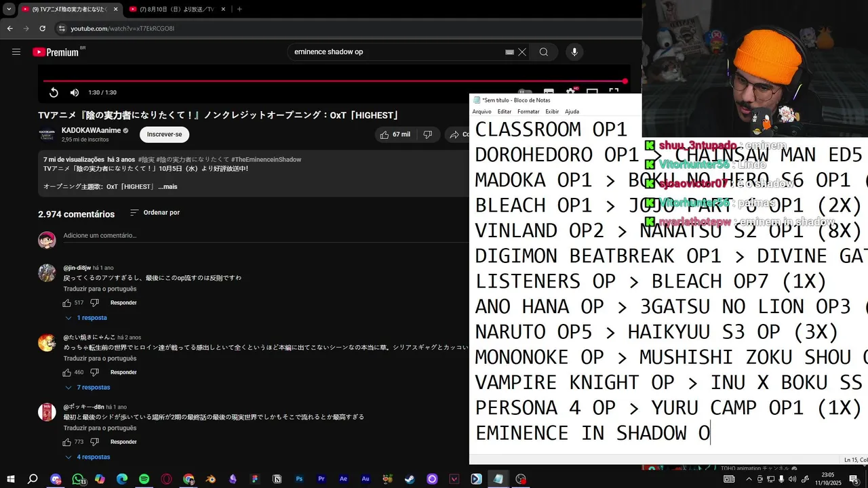This screenshot has width=868, height=488.
Task: Share the video via arrow button
Action: [x=457, y=134]
